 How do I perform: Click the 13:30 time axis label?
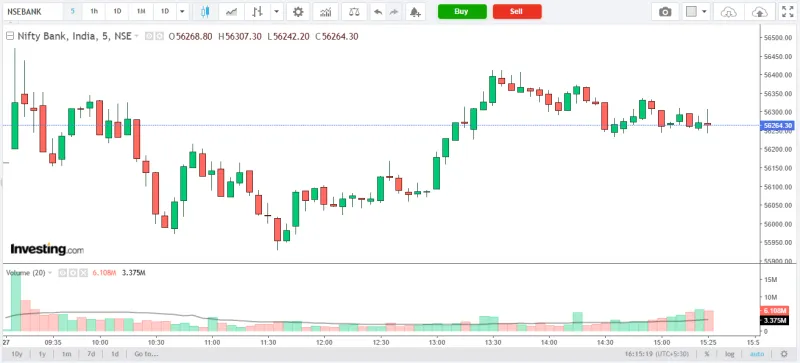click(x=493, y=342)
